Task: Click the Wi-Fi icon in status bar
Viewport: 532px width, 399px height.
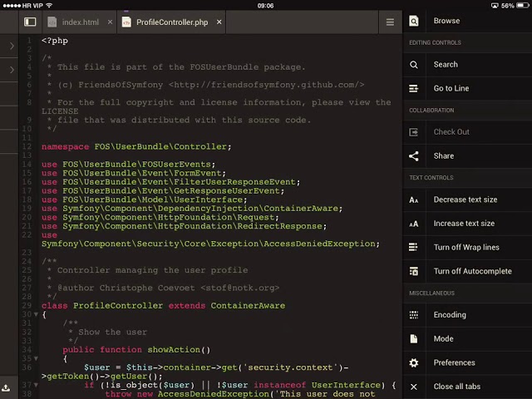Action: (x=49, y=6)
